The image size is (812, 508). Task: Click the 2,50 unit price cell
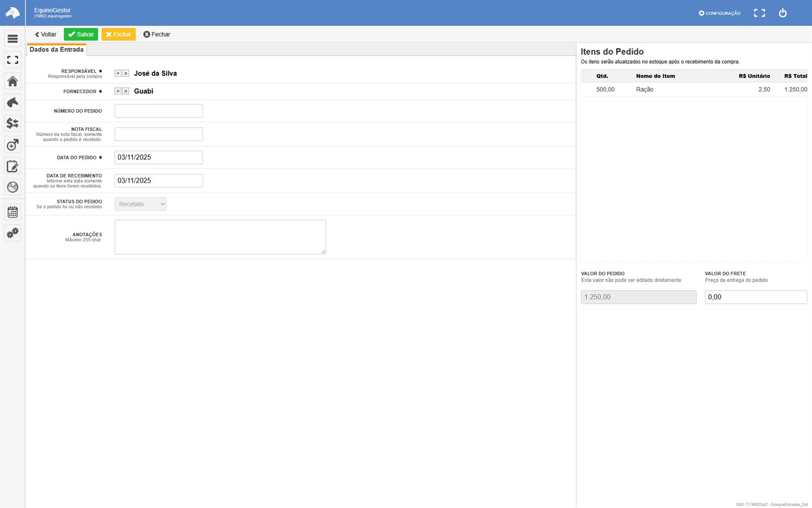click(764, 89)
